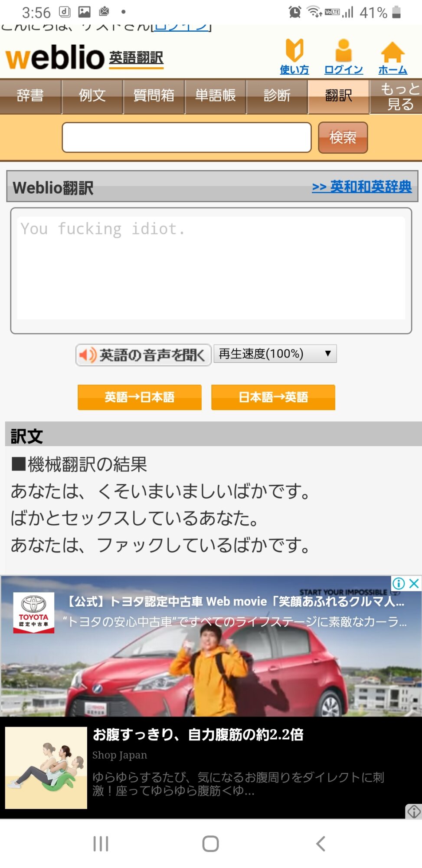422x868 pixels.
Task: Switch to 例文 tab
Action: [92, 96]
